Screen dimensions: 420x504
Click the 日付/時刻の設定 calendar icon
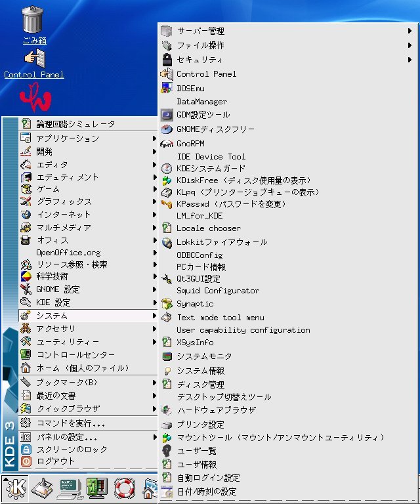(x=167, y=492)
